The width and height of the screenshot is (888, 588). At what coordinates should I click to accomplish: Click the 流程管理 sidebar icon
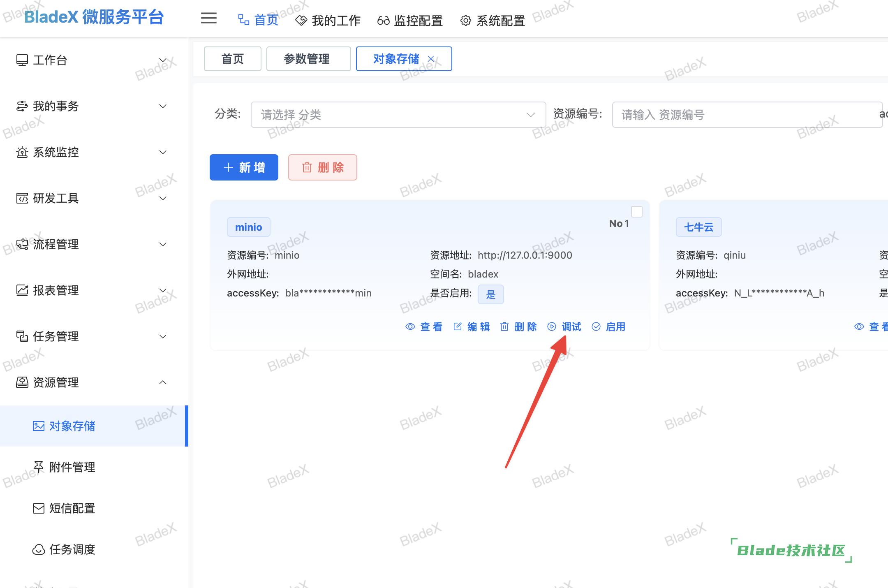click(x=22, y=244)
